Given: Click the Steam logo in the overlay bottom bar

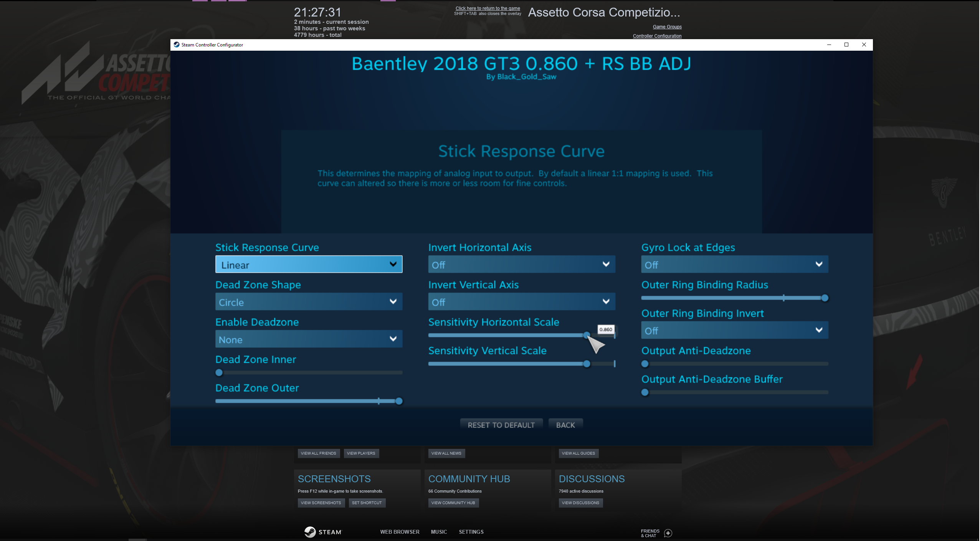Looking at the screenshot, I should click(x=322, y=532).
